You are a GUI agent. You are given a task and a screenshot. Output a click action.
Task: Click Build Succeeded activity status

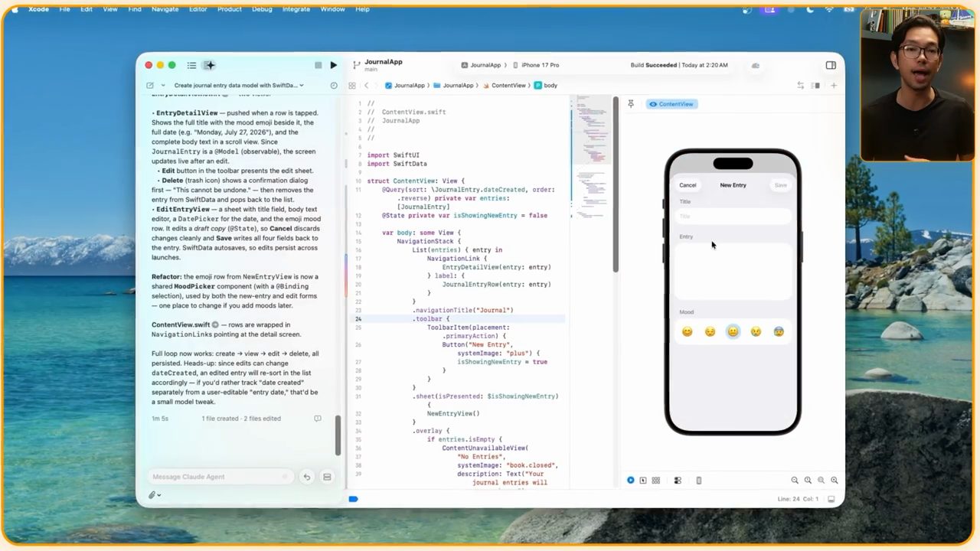click(x=679, y=65)
